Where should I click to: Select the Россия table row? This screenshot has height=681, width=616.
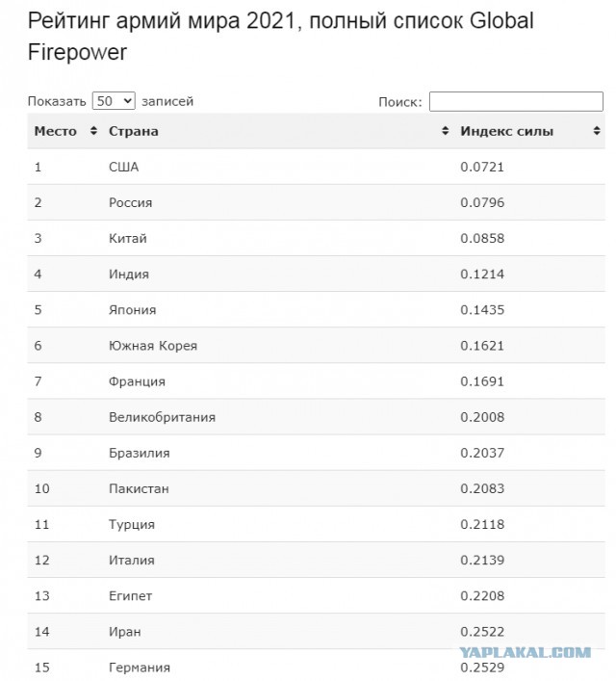tap(316, 202)
